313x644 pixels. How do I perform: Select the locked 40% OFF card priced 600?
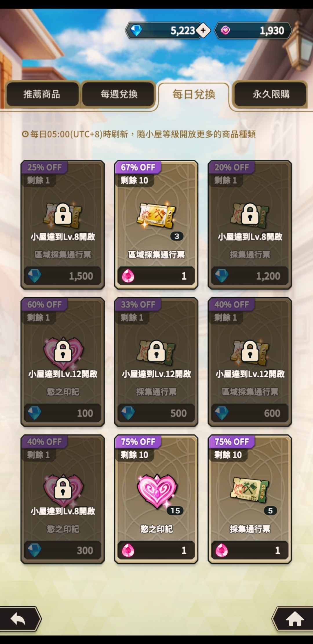250,362
